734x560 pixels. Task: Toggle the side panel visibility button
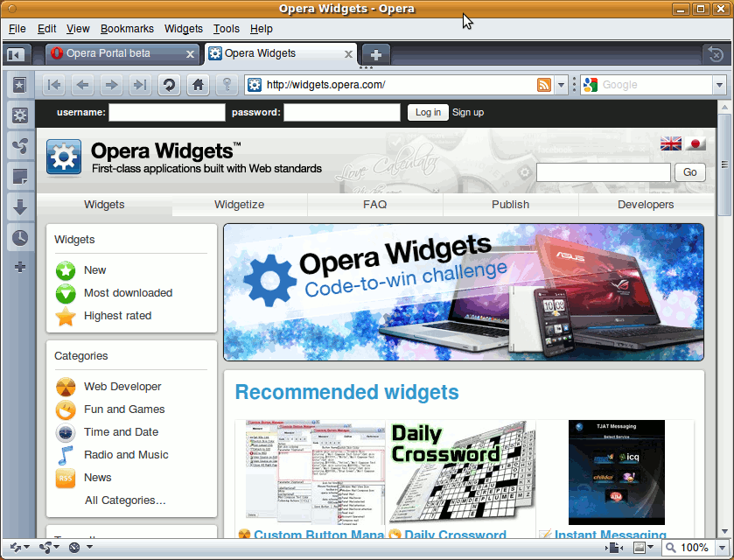(15, 54)
